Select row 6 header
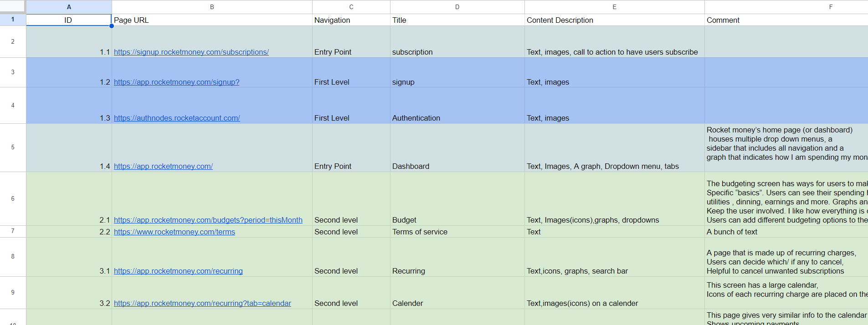This screenshot has width=868, height=325. pos(13,198)
